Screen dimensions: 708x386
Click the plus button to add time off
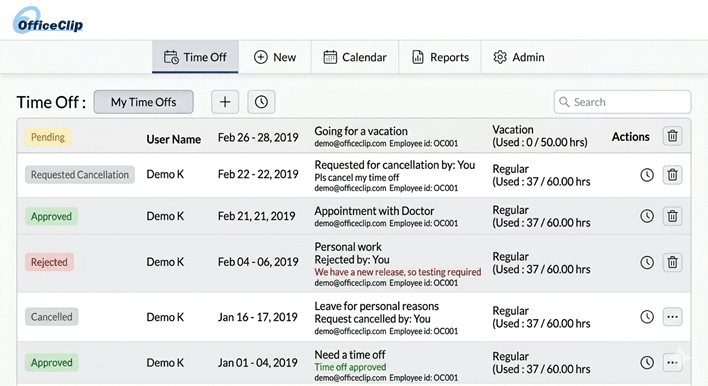(x=225, y=102)
